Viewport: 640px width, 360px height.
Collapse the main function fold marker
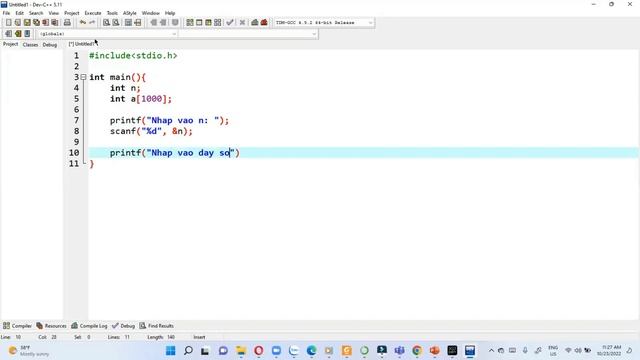point(83,77)
